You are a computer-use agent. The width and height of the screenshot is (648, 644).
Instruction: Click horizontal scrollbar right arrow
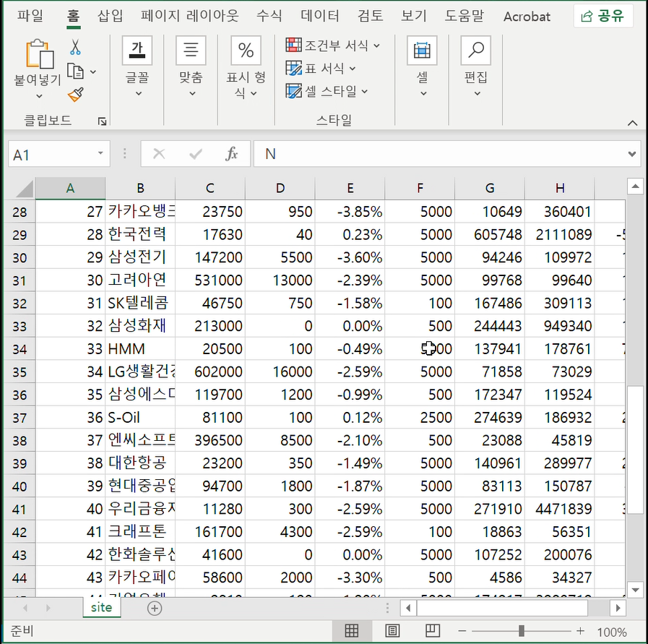(618, 608)
